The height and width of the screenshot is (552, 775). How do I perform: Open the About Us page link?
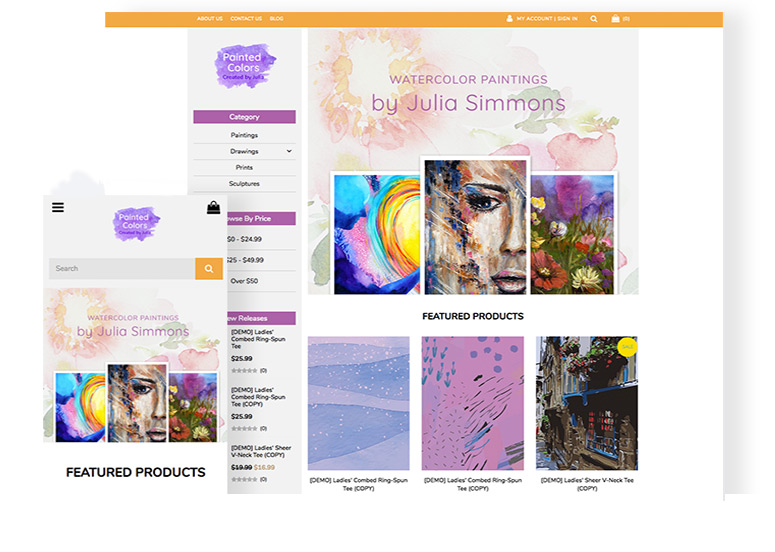(210, 19)
